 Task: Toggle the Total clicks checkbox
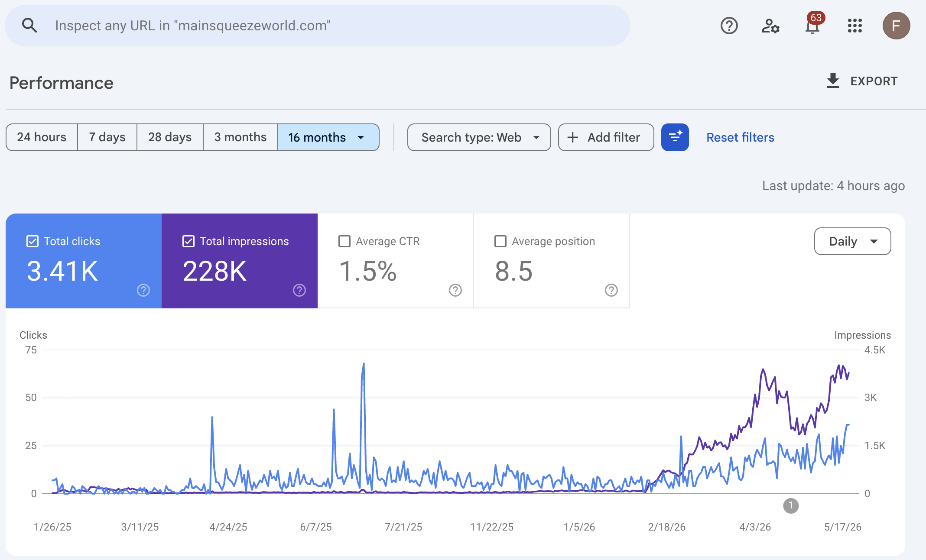(32, 241)
